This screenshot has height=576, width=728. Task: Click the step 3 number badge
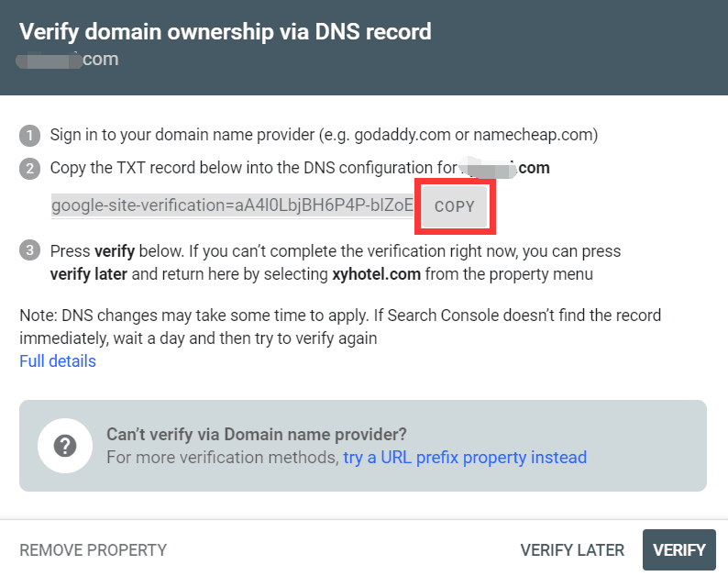coord(30,250)
